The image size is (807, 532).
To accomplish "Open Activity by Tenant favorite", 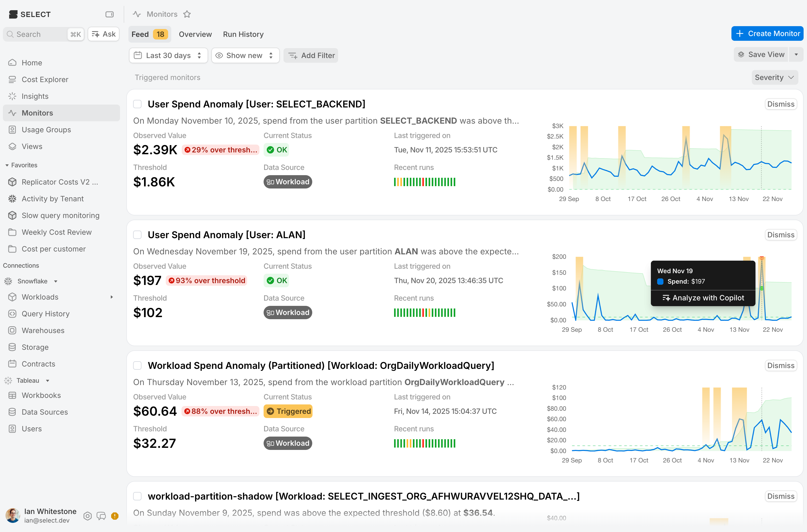I will 61,199.
